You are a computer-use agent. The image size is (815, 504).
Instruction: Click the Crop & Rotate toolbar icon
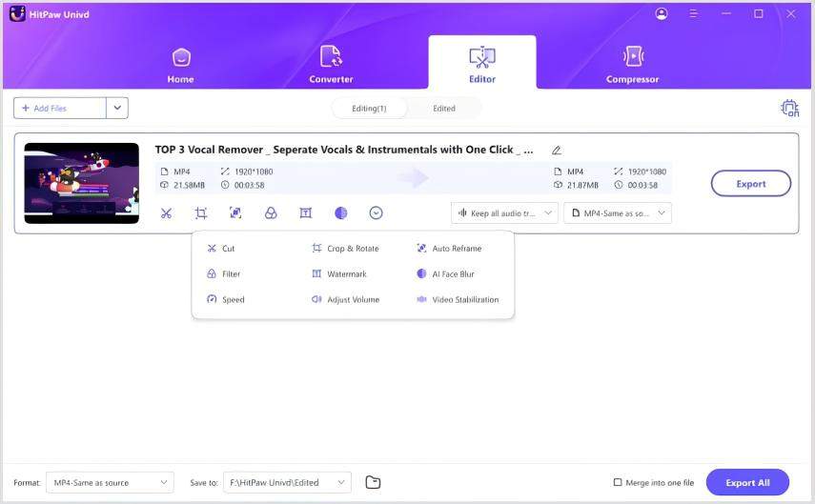click(201, 213)
